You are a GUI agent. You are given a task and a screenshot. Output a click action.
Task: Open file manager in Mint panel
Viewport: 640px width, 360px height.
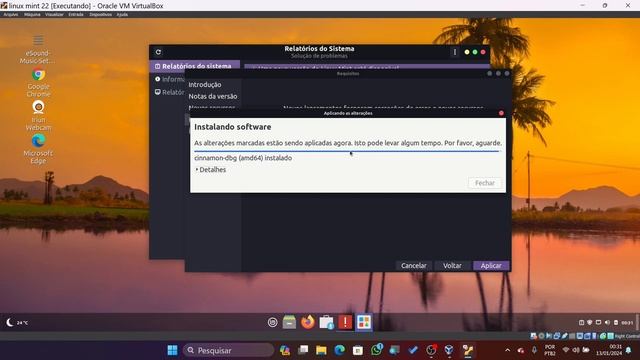pos(289,322)
